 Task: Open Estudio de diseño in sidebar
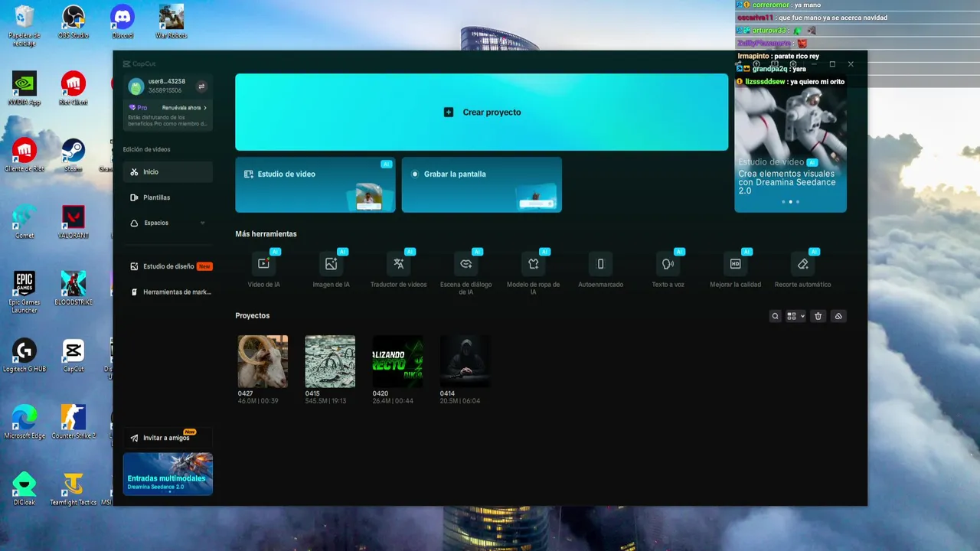[x=168, y=266]
